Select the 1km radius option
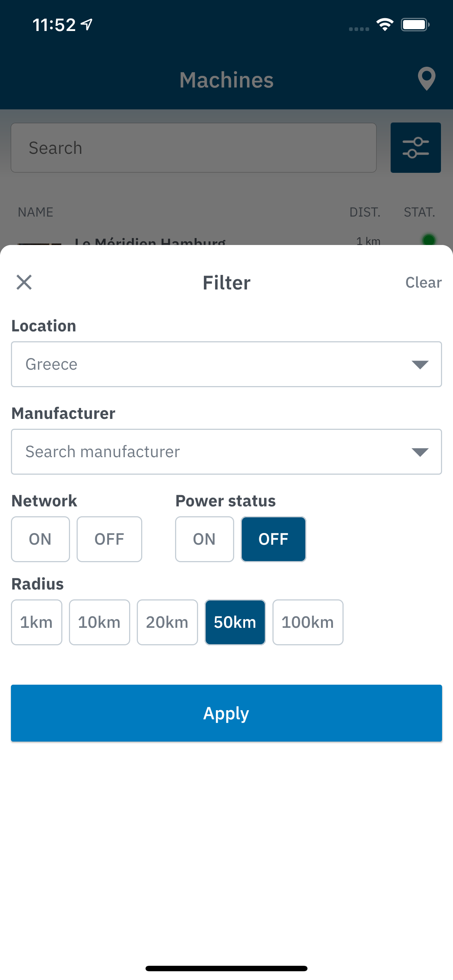This screenshot has width=453, height=980. coord(36,622)
